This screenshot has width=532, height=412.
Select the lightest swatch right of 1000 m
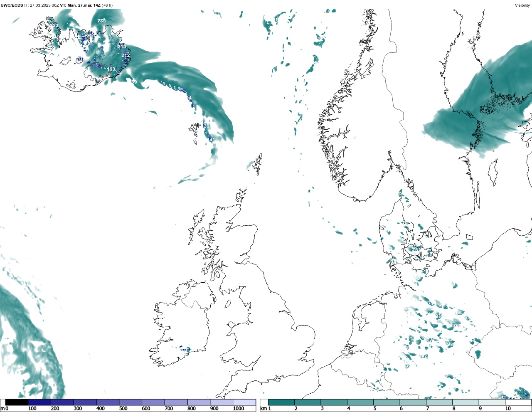(x=244, y=402)
